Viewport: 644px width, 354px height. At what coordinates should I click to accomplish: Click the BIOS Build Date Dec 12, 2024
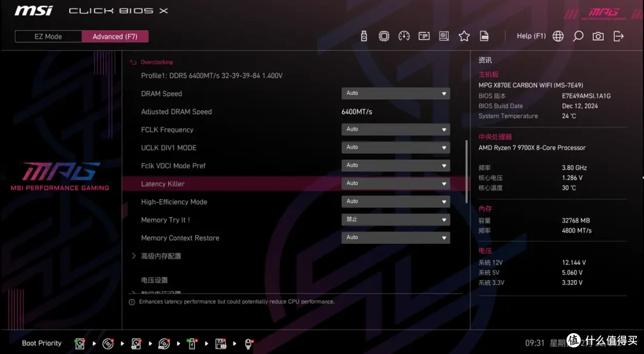[x=580, y=106]
